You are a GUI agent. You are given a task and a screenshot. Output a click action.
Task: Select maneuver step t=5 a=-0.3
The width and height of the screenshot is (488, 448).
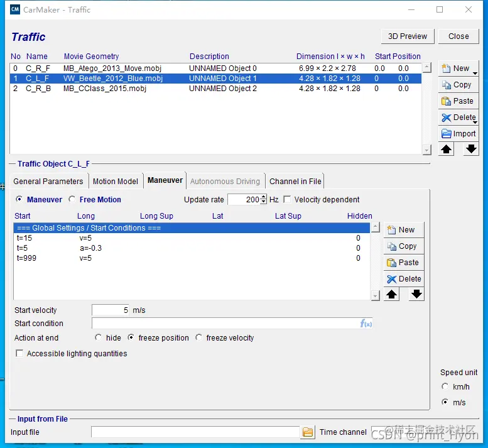click(x=192, y=248)
